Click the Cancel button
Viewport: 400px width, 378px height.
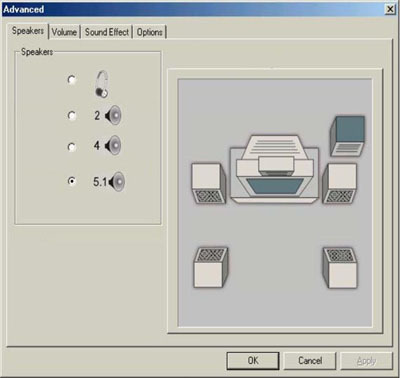pos(310,361)
